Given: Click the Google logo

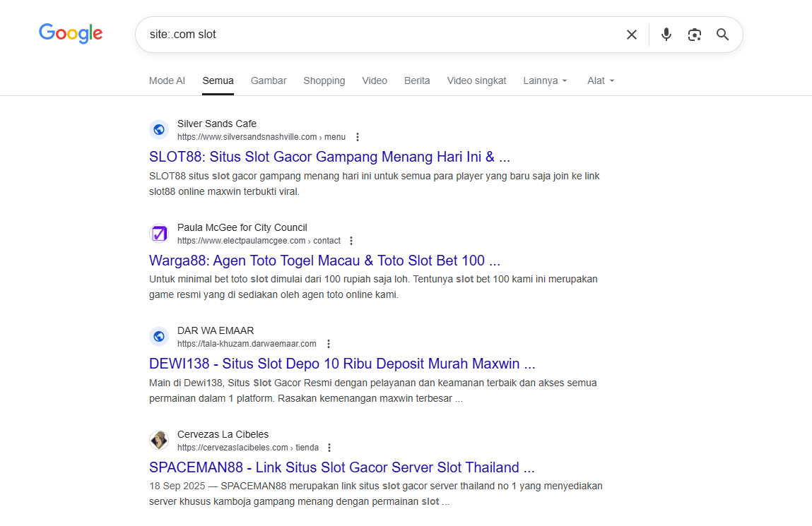Looking at the screenshot, I should pos(71,33).
